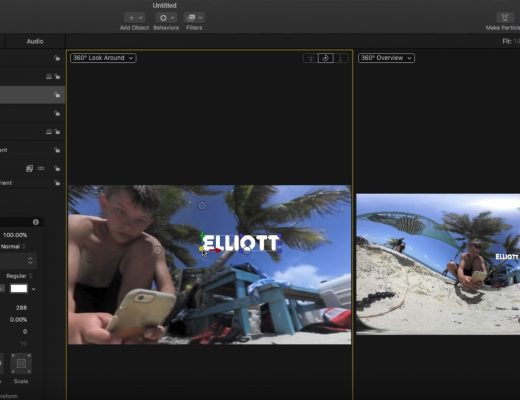Screen dimensions: 520x400
Task: Open the 360° Overview view dropdown
Action: pos(386,58)
